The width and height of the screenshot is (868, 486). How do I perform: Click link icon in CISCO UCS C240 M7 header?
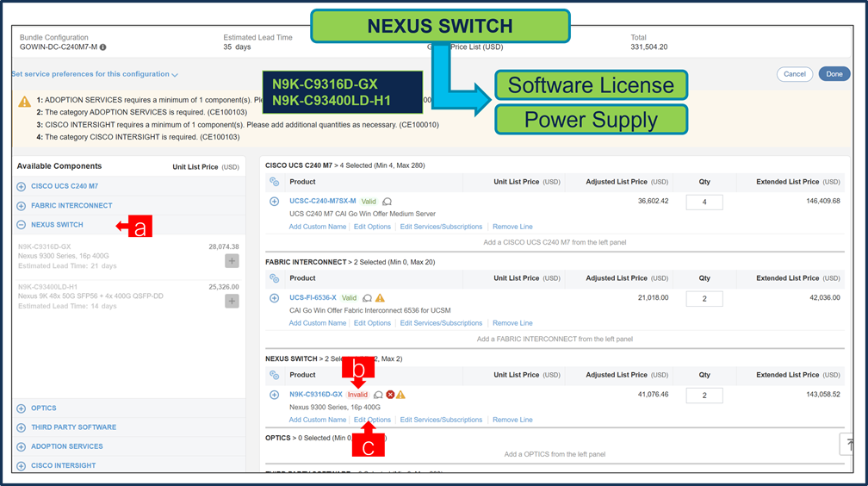pos(274,182)
